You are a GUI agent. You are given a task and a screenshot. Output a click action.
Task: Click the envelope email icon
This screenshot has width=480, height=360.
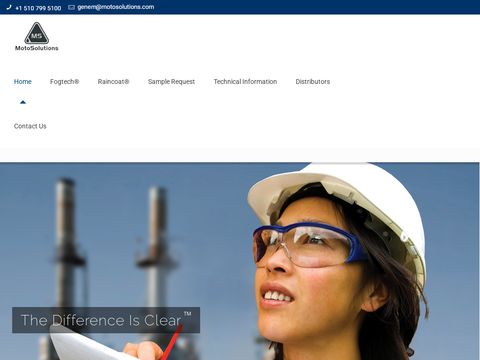click(71, 7)
